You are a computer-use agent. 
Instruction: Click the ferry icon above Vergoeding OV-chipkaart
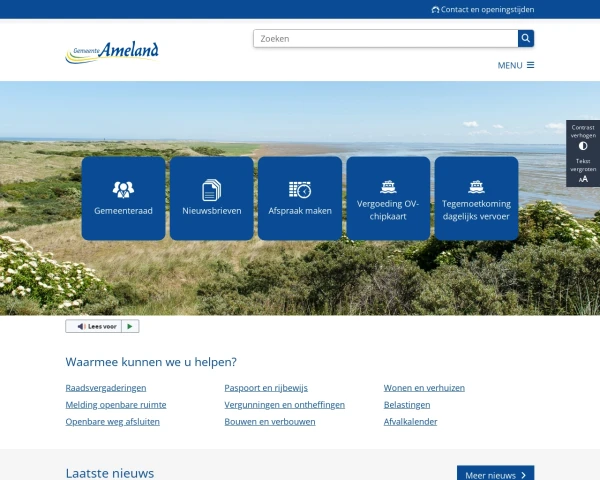pyautogui.click(x=388, y=187)
